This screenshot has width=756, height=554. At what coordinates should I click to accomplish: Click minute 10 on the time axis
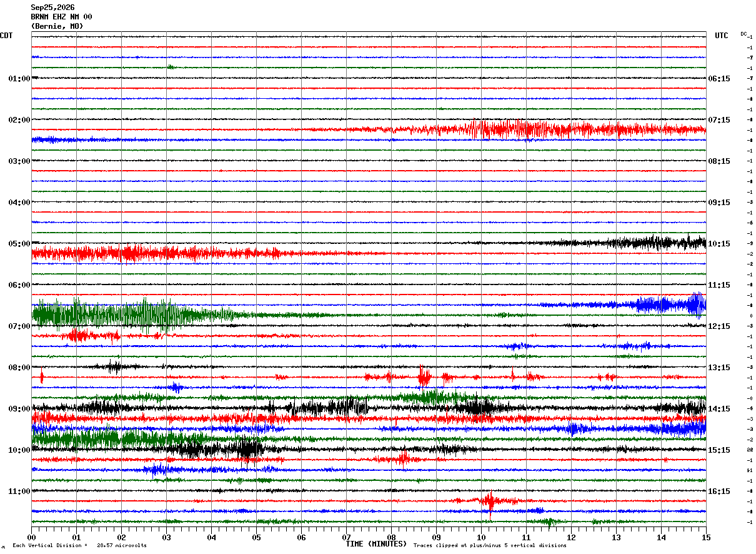click(x=481, y=537)
